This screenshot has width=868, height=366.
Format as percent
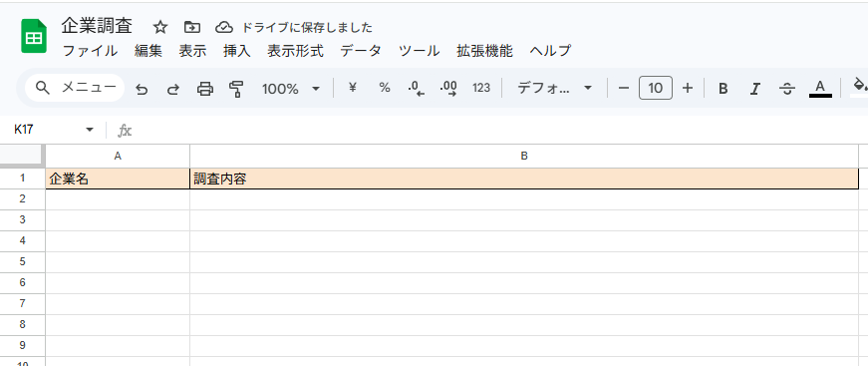pos(385,88)
